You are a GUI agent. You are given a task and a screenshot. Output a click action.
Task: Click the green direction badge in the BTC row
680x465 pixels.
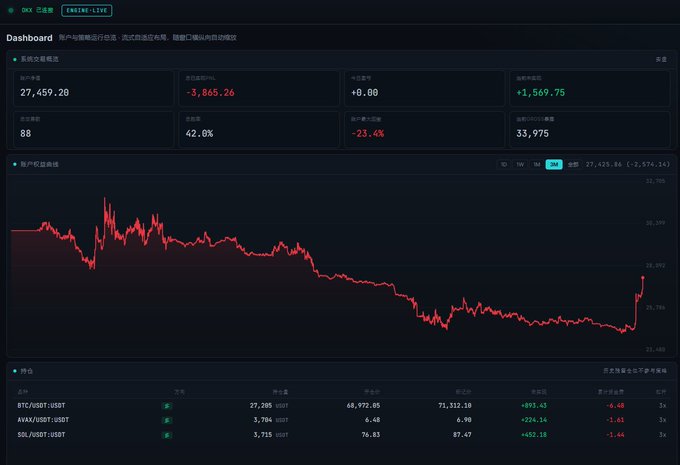(167, 406)
